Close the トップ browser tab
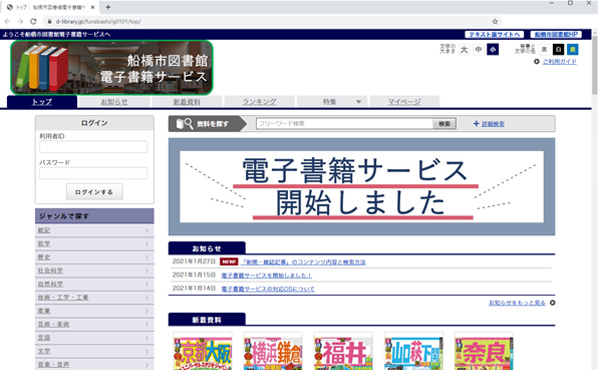The height and width of the screenshot is (370, 598). pos(93,7)
